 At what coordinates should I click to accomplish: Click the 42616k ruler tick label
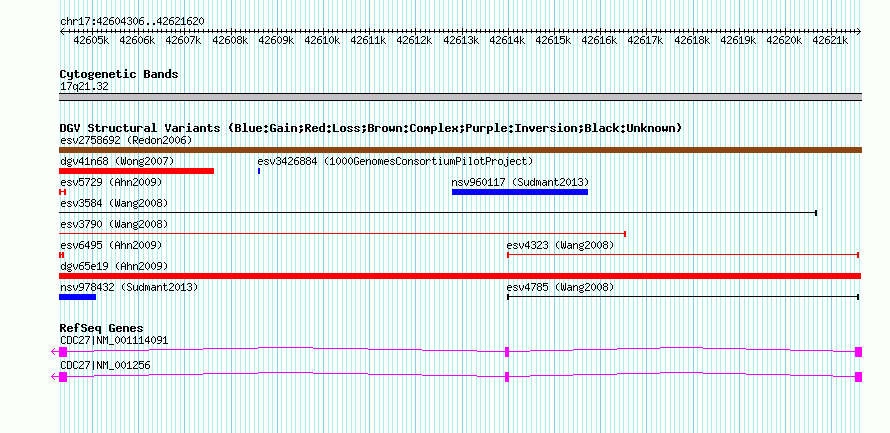click(x=600, y=40)
